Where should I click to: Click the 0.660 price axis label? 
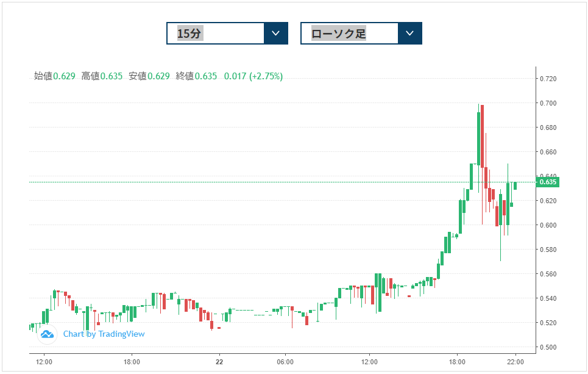(548, 152)
